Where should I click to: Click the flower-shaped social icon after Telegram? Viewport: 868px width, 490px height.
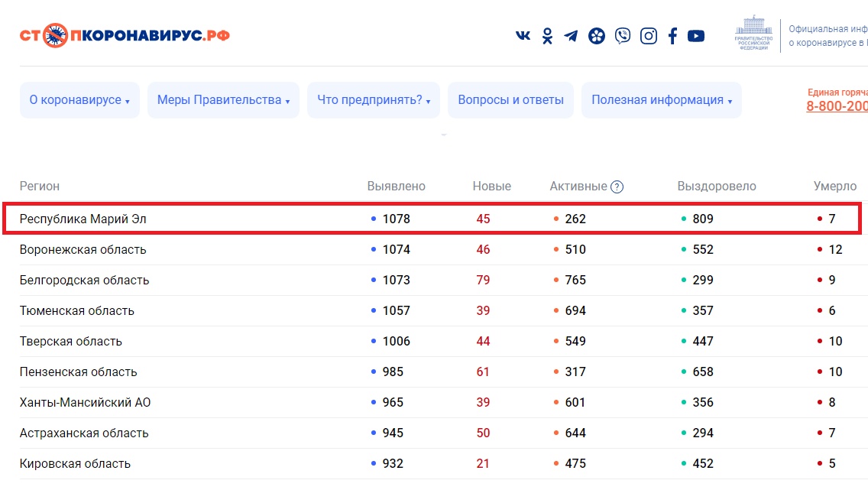point(597,36)
